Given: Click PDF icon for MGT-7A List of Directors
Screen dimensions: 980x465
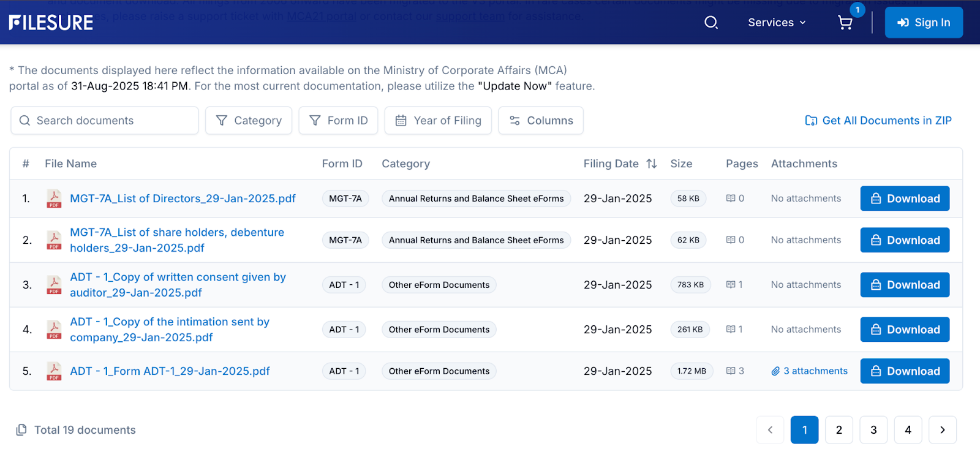Looking at the screenshot, I should click(x=55, y=198).
